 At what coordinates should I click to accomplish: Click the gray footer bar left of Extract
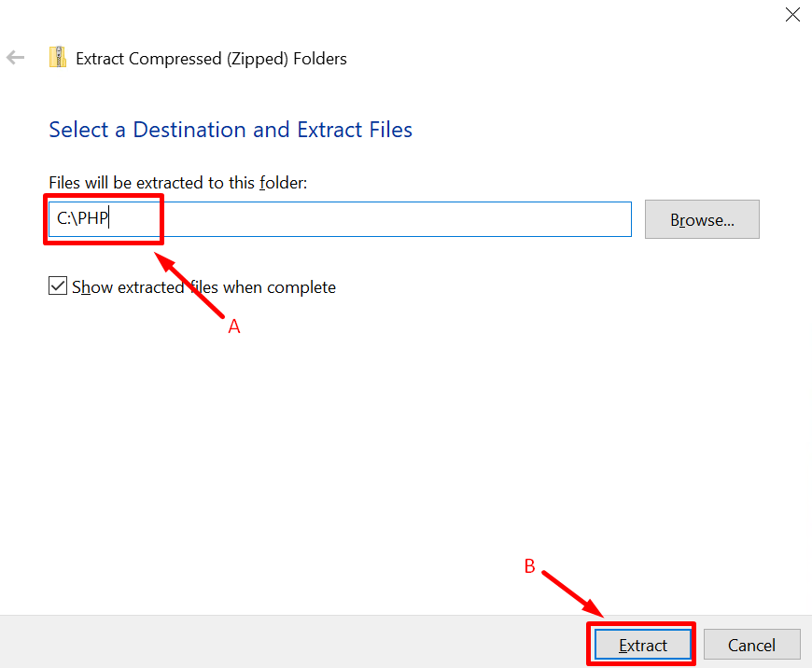[x=280, y=643]
